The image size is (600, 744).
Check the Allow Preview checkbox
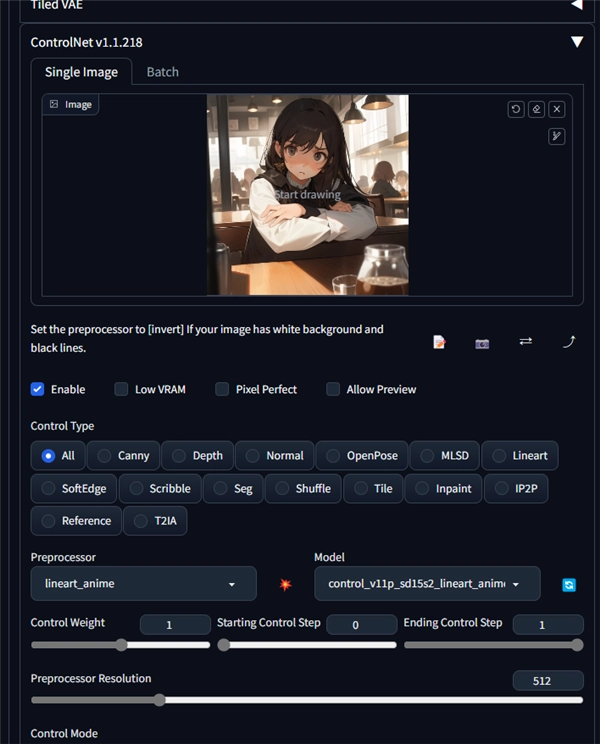[333, 389]
